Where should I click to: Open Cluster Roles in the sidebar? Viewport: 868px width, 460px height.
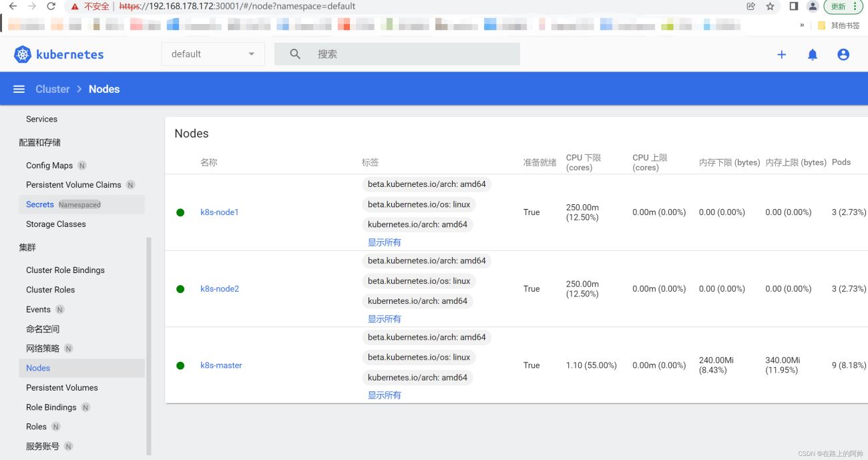51,290
